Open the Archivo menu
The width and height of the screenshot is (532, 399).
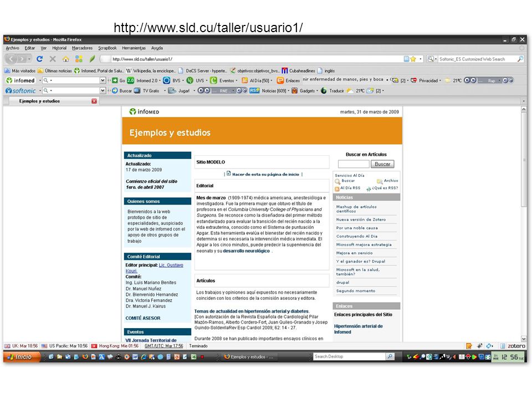coord(13,48)
